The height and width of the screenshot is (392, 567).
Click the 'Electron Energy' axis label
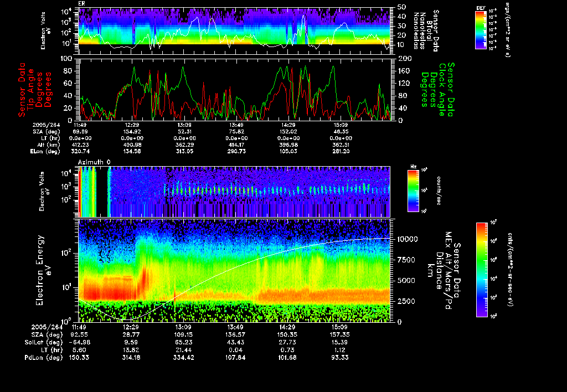tap(40, 271)
